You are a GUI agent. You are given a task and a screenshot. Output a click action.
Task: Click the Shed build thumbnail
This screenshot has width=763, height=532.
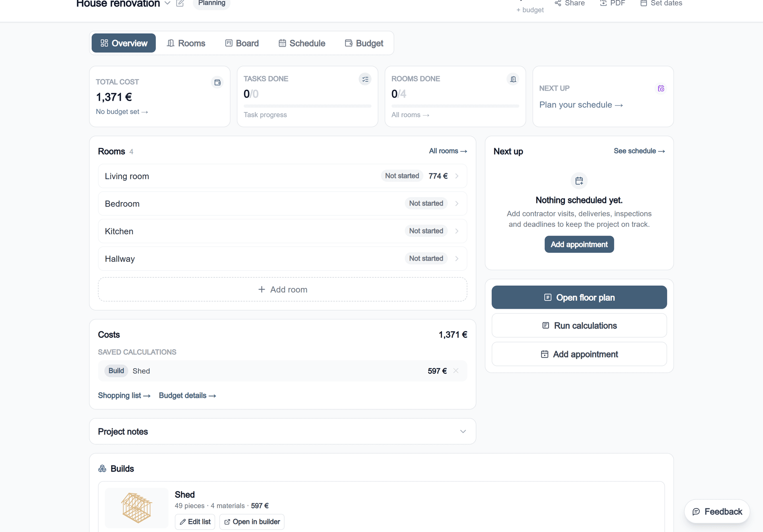137,508
